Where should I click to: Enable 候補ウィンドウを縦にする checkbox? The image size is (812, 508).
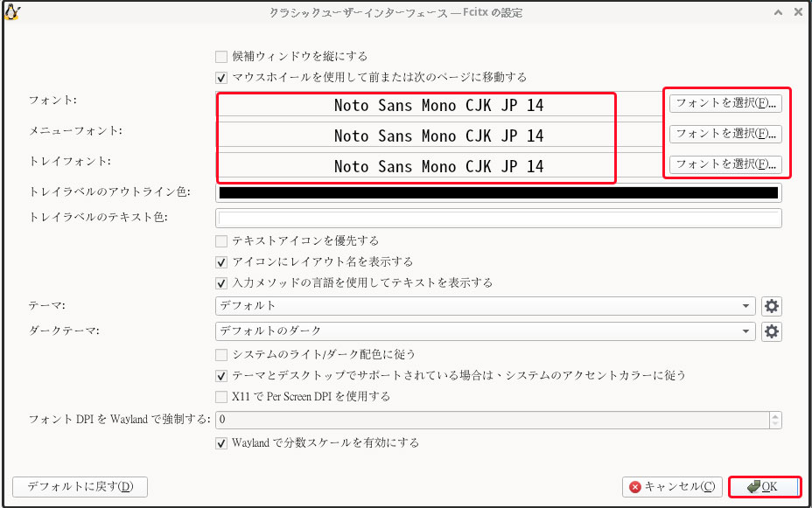221,56
